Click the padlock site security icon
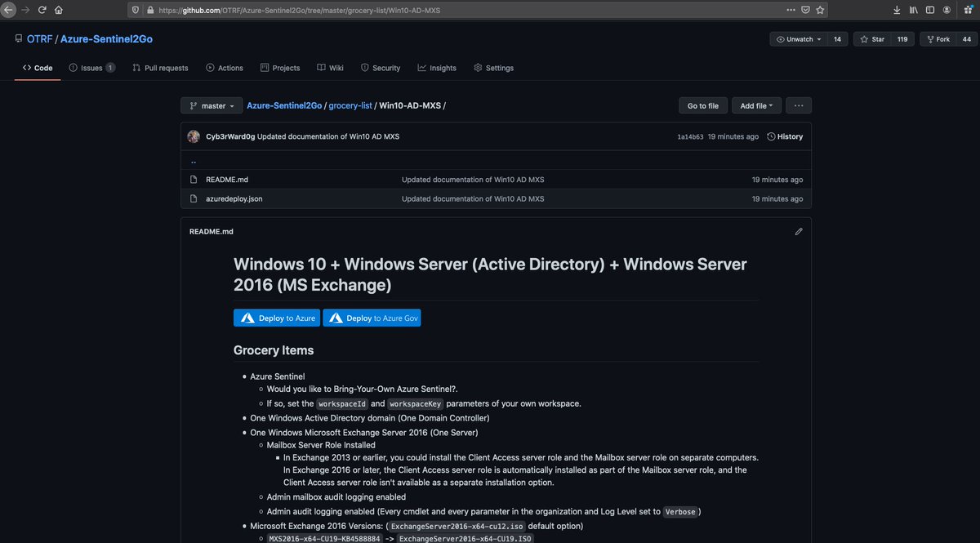Image resolution: width=980 pixels, height=543 pixels. tap(149, 10)
